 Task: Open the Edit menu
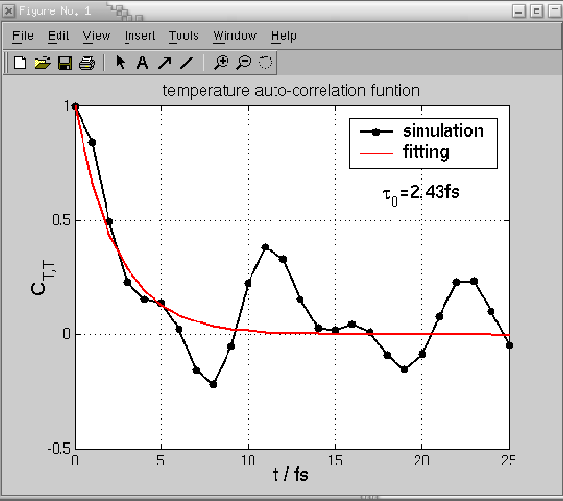pyautogui.click(x=58, y=36)
